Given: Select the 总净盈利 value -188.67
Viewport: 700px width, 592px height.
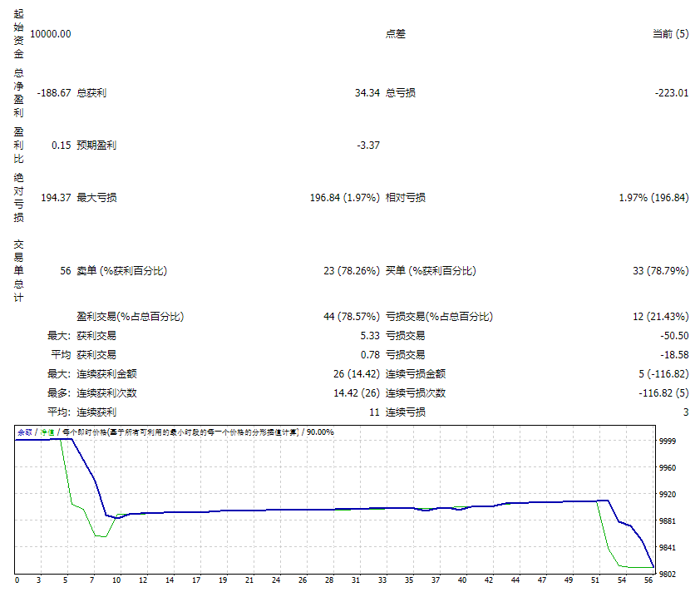Looking at the screenshot, I should click(x=54, y=93).
